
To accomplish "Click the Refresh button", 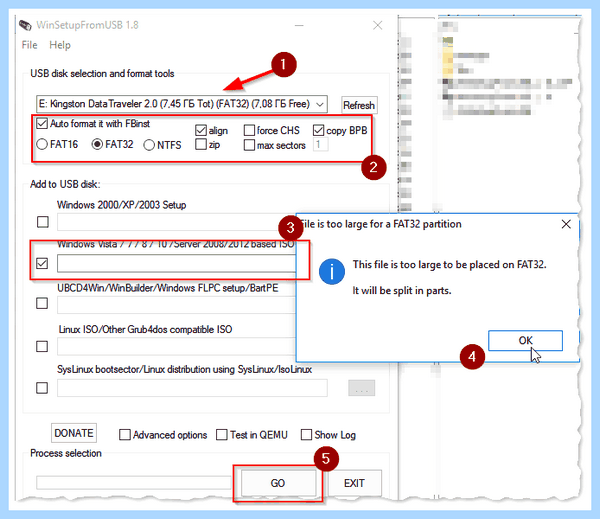I will click(359, 105).
